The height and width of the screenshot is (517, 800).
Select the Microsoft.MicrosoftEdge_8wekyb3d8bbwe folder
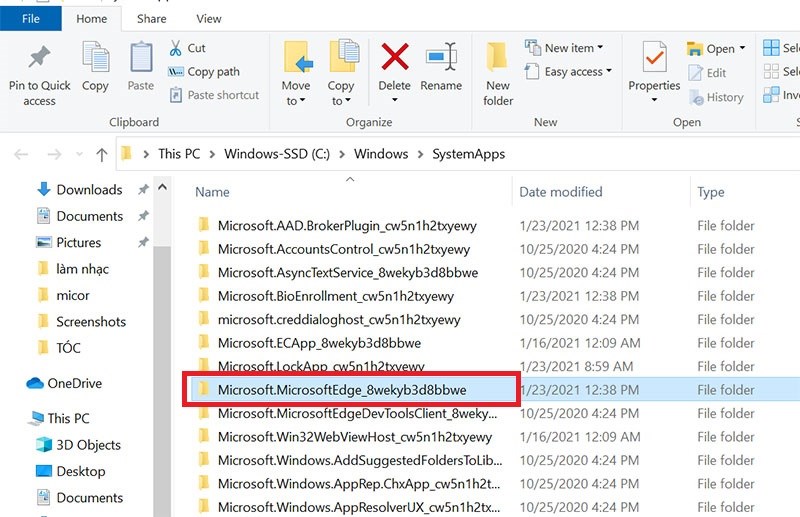tap(342, 390)
